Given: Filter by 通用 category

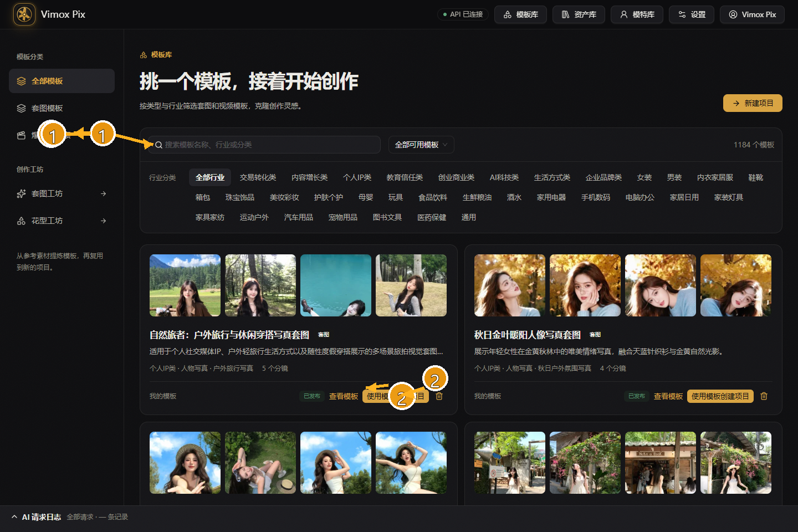Looking at the screenshot, I should pos(469,217).
